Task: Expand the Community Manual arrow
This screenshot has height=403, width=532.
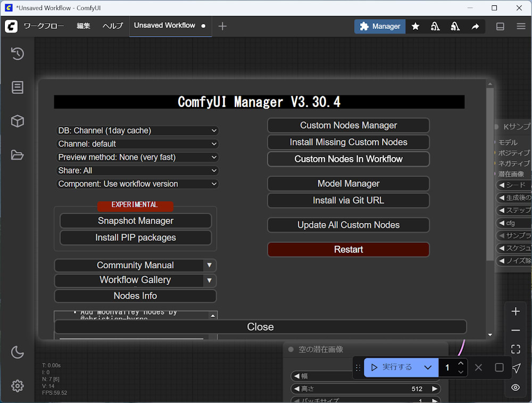Action: 209,265
